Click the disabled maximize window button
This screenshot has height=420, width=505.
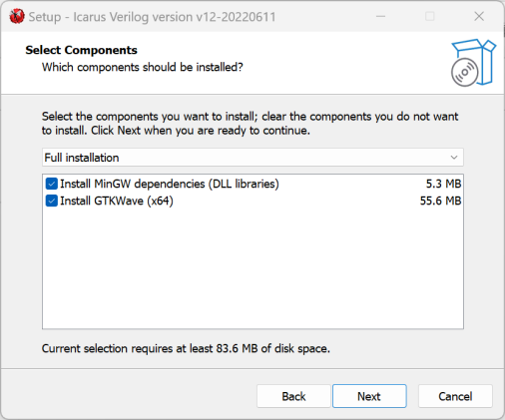coord(430,16)
